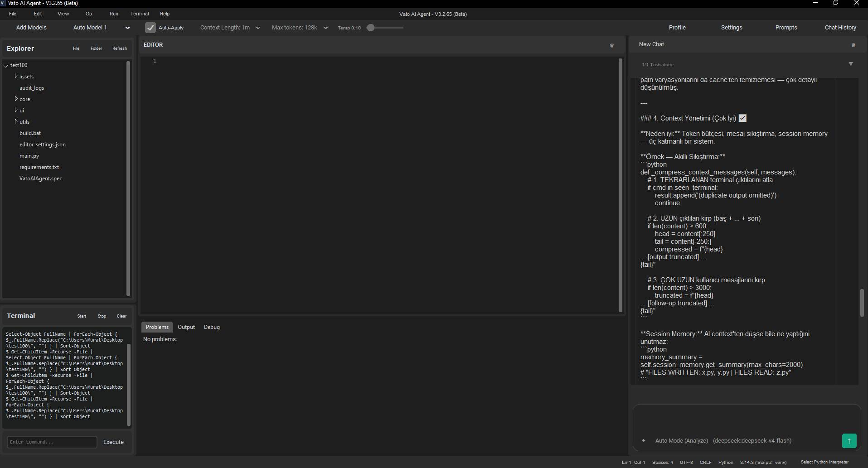Viewport: 868px width, 468px height.
Task: Open build.bat from the Explorer
Action: pyautogui.click(x=30, y=133)
